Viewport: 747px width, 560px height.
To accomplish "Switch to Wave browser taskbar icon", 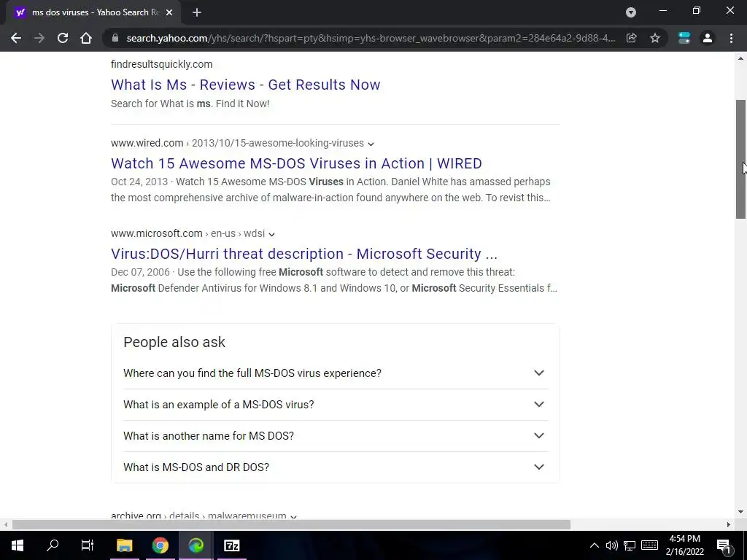I will (x=196, y=545).
